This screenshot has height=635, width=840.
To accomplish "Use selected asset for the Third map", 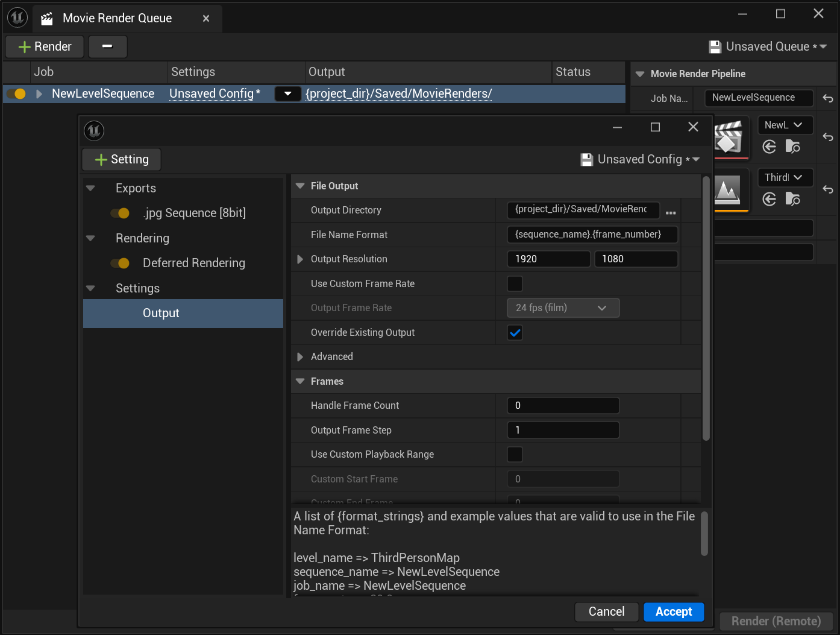I will [769, 199].
